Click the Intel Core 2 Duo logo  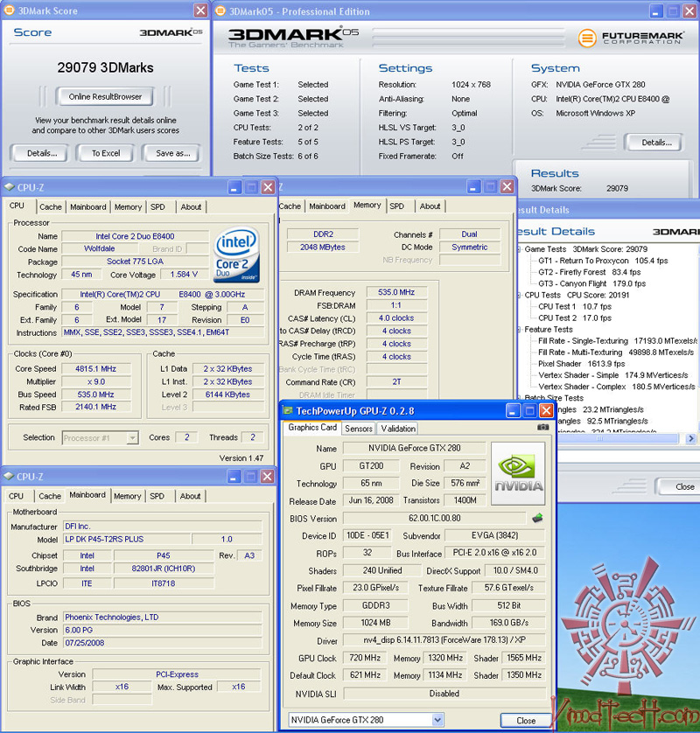point(236,255)
